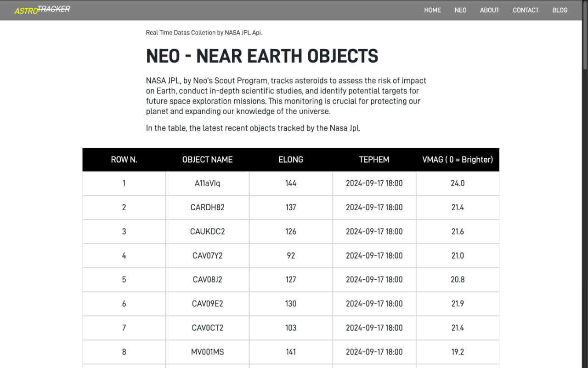This screenshot has width=588, height=368.
Task: Click the AstroTracker logo
Action: (41, 9)
